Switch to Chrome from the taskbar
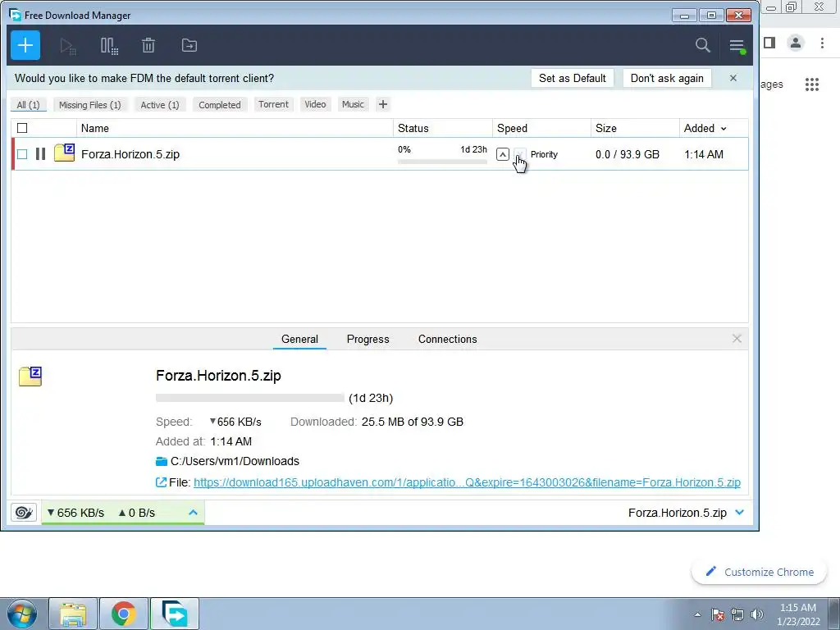This screenshot has width=840, height=630. (x=123, y=614)
